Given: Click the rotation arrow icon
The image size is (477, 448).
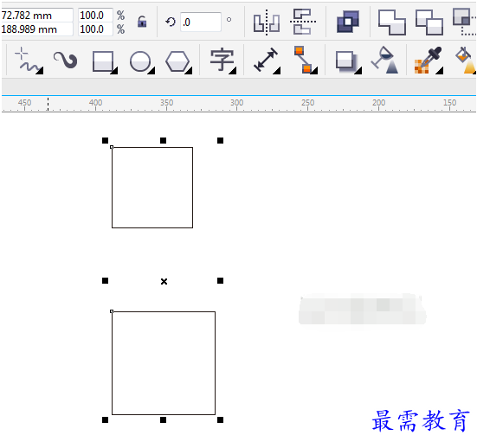Looking at the screenshot, I should (171, 22).
